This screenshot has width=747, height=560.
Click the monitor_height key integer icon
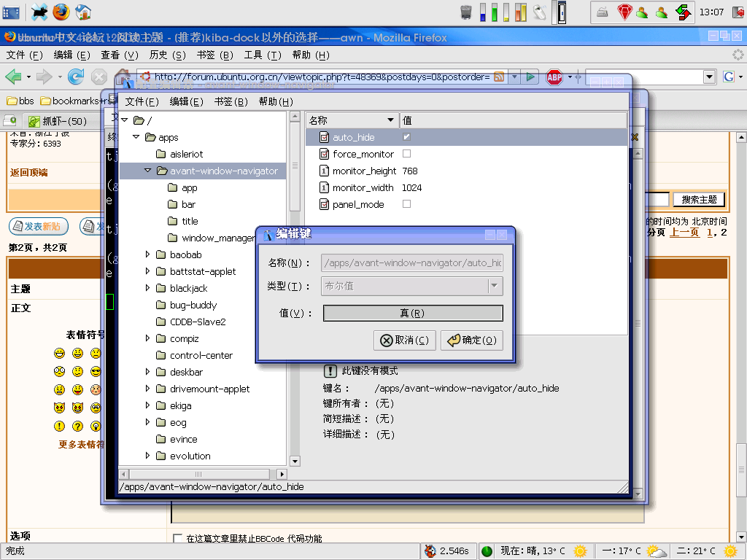point(324,171)
